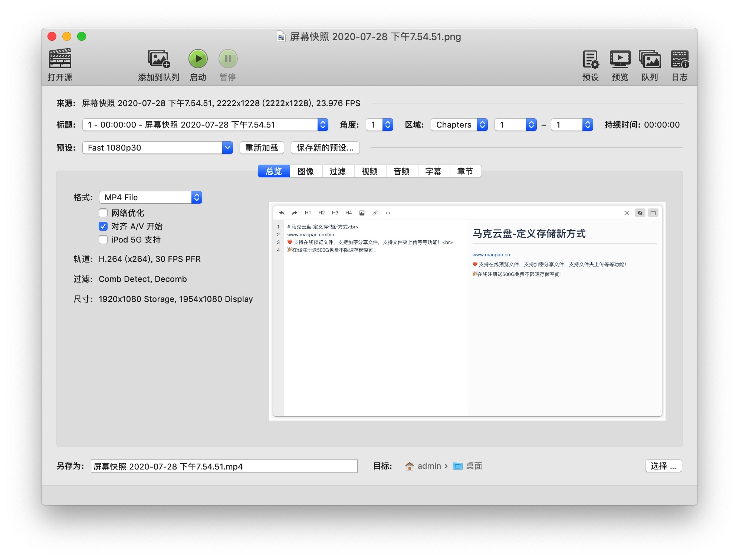Open the Activity Log icon
739x560 pixels.
coord(679,59)
